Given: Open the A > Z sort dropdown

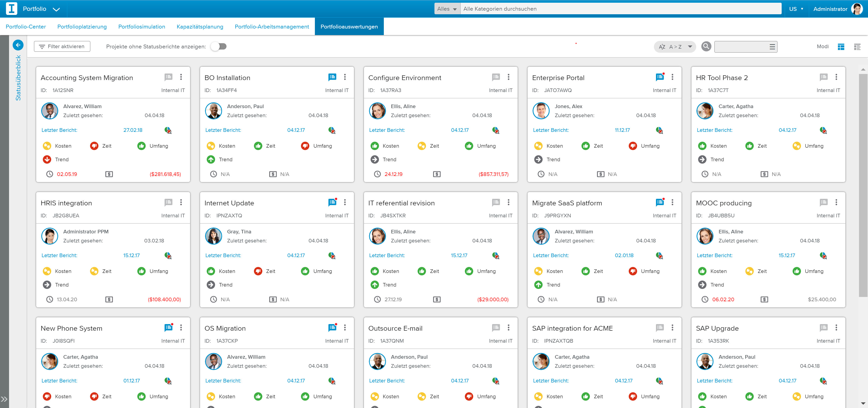Looking at the screenshot, I should pos(675,47).
